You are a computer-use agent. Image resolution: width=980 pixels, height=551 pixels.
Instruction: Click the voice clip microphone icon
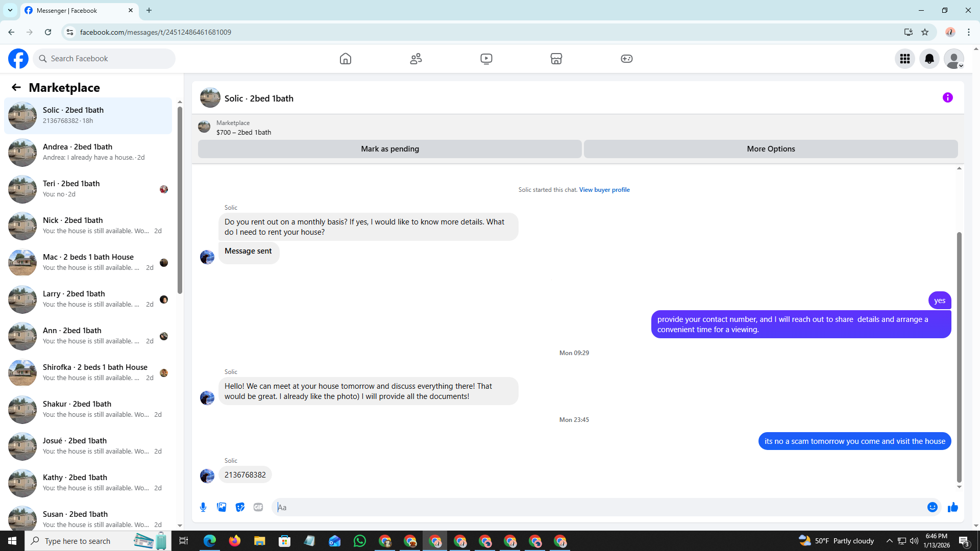click(203, 507)
